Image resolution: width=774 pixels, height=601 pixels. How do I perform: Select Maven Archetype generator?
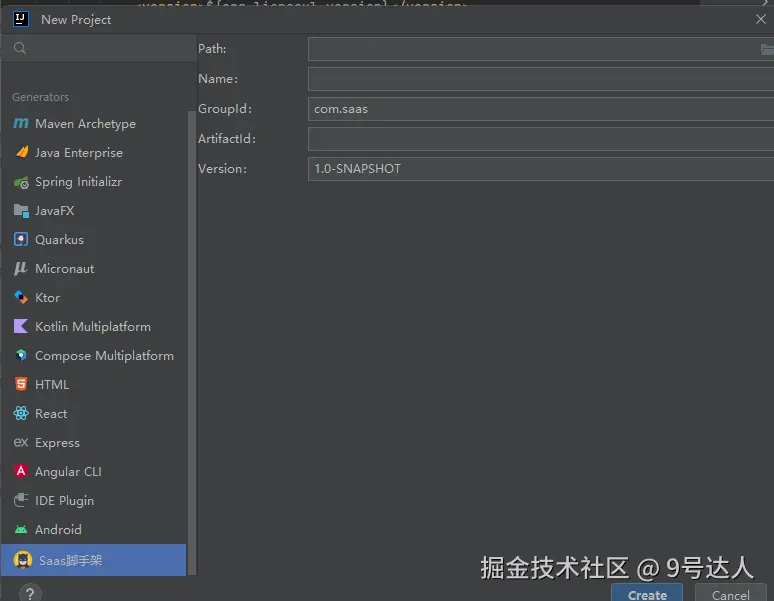tap(93, 123)
